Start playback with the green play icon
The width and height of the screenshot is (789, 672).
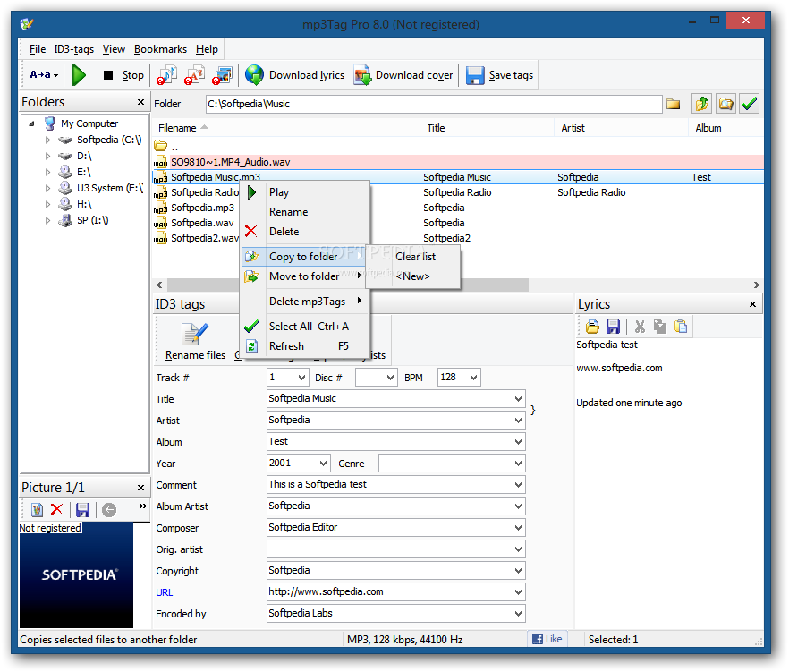79,75
